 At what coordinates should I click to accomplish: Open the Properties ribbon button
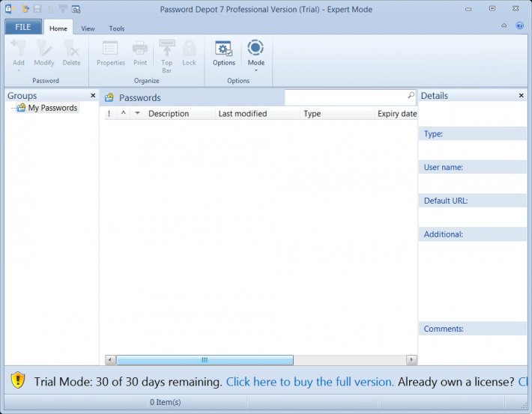pyautogui.click(x=111, y=53)
